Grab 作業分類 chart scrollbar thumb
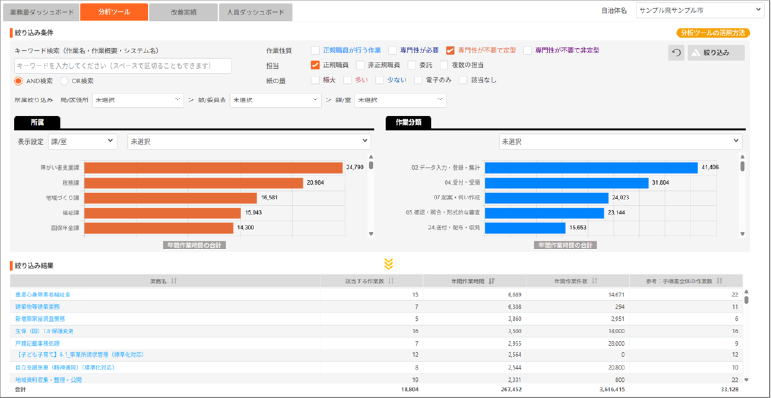 pos(742,166)
